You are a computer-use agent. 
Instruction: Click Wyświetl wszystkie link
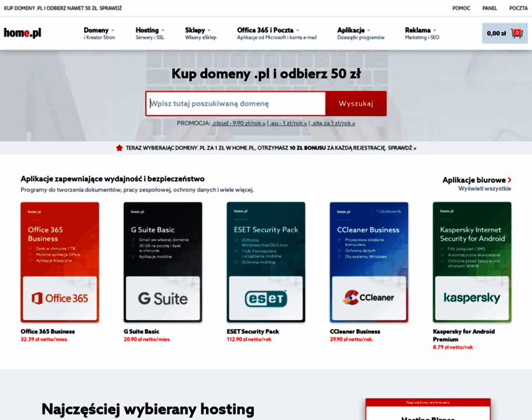[484, 188]
